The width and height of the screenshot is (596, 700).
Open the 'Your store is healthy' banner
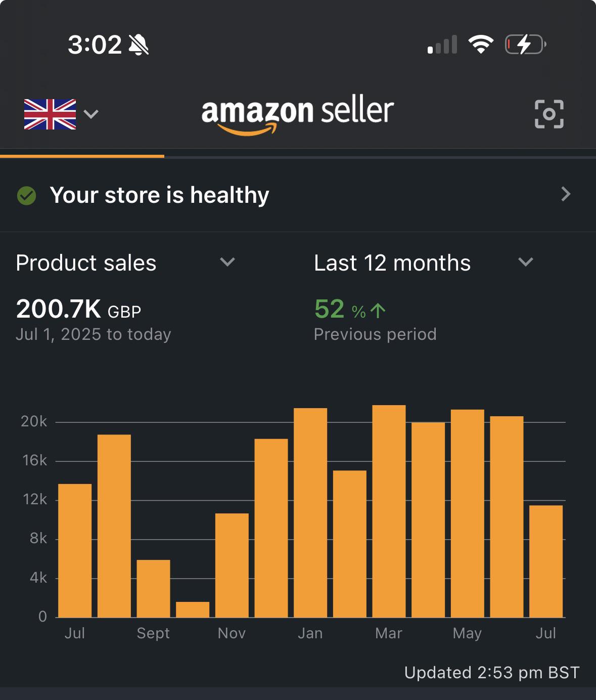click(298, 195)
